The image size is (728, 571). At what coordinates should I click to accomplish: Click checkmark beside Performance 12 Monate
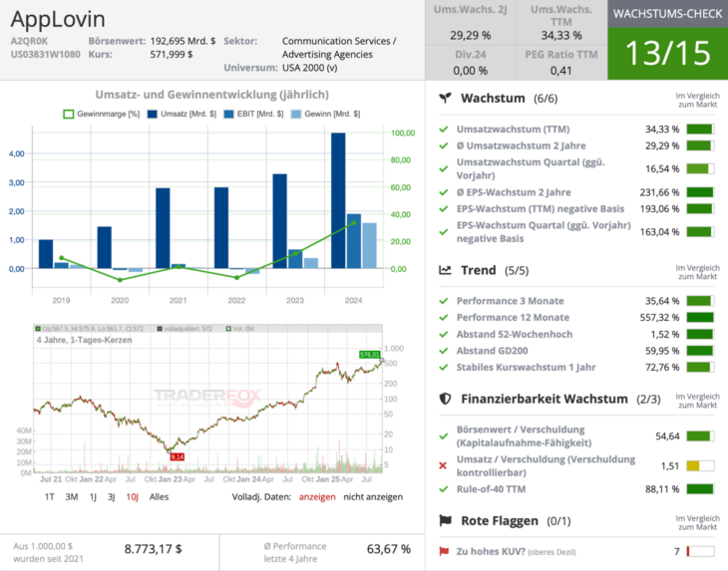(x=444, y=317)
